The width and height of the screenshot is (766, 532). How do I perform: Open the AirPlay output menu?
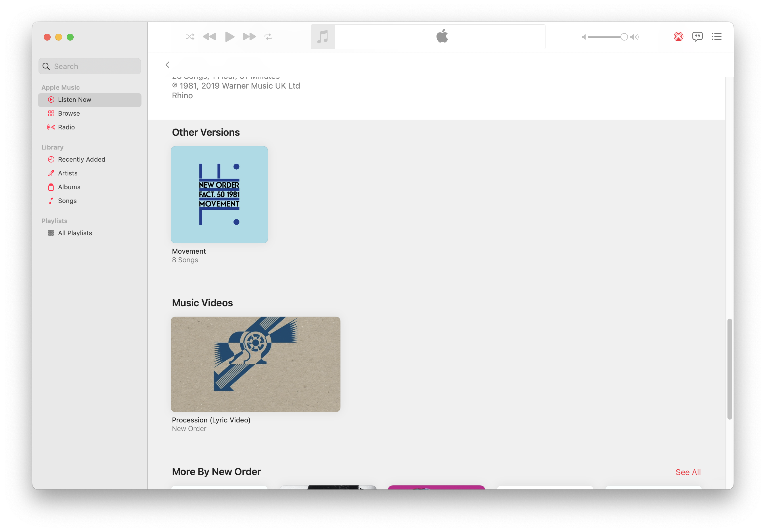tap(678, 37)
